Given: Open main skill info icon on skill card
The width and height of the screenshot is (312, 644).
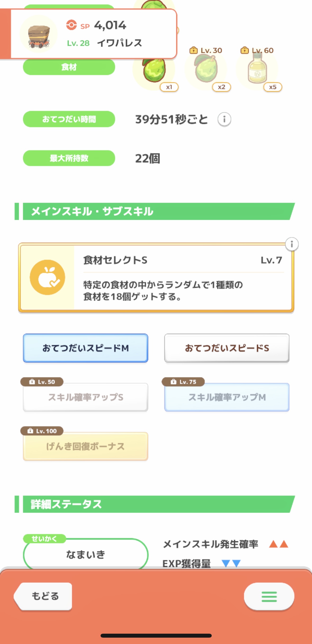Looking at the screenshot, I should pos(292,244).
